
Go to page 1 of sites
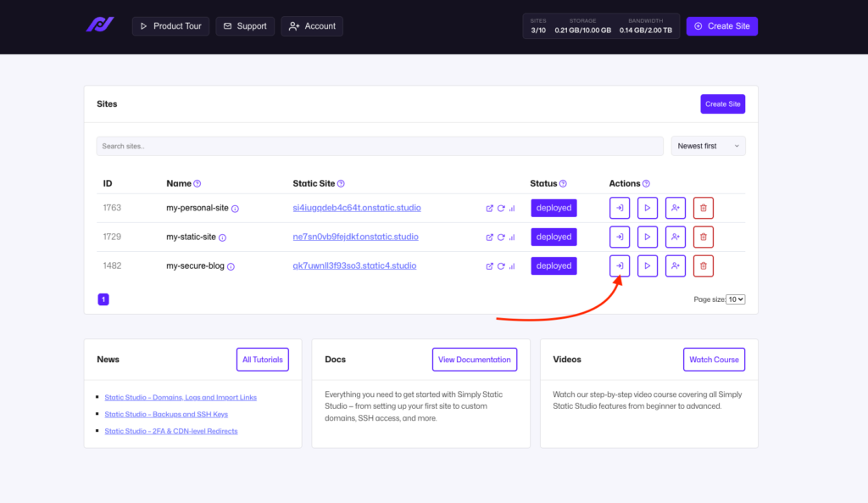103,299
